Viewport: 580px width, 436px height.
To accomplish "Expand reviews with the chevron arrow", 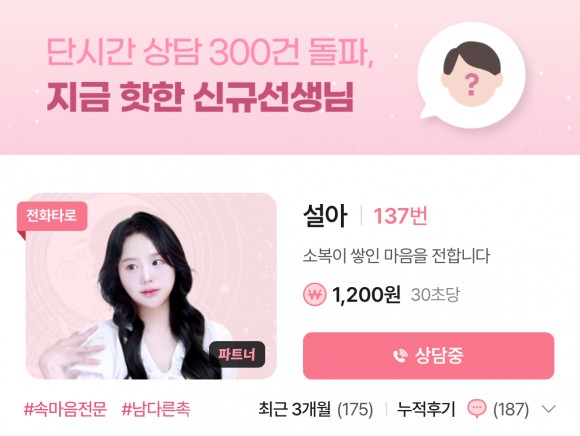I will pos(548,409).
